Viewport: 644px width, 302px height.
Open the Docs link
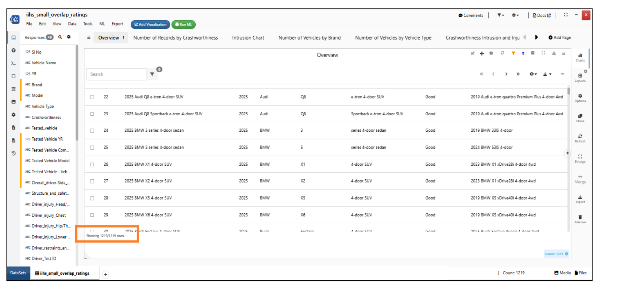pos(542,15)
